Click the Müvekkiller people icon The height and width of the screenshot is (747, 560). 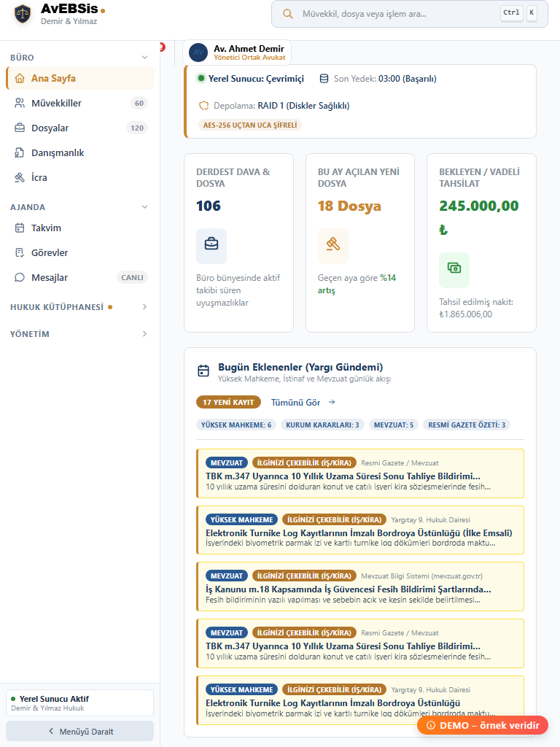point(20,103)
